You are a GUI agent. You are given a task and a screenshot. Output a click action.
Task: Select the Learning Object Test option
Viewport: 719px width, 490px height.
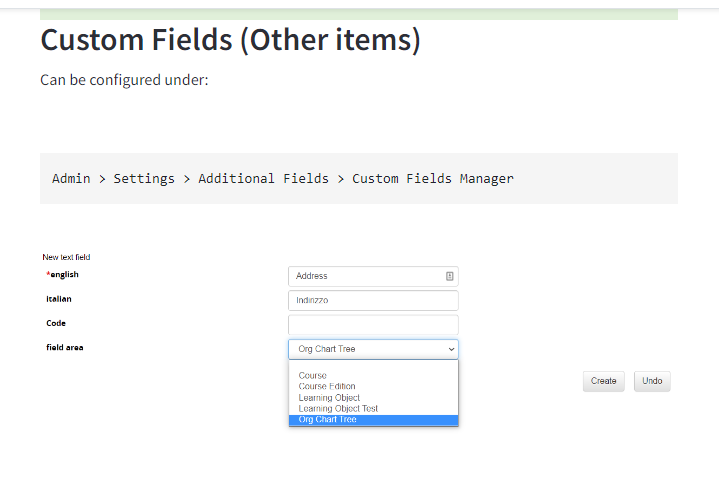pos(338,409)
